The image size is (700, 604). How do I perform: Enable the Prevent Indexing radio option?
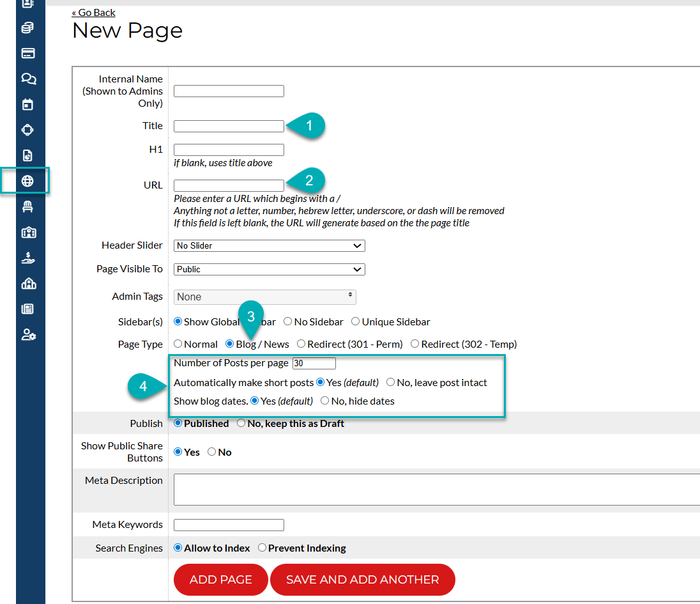point(262,548)
